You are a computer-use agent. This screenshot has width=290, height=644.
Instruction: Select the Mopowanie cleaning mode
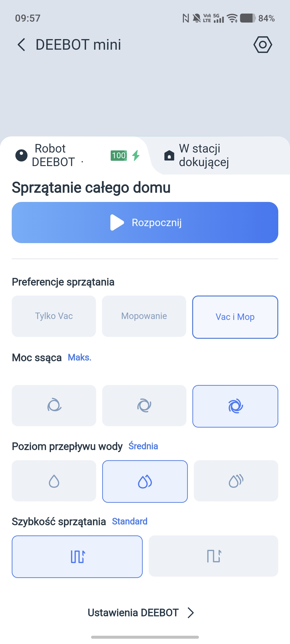(x=144, y=316)
